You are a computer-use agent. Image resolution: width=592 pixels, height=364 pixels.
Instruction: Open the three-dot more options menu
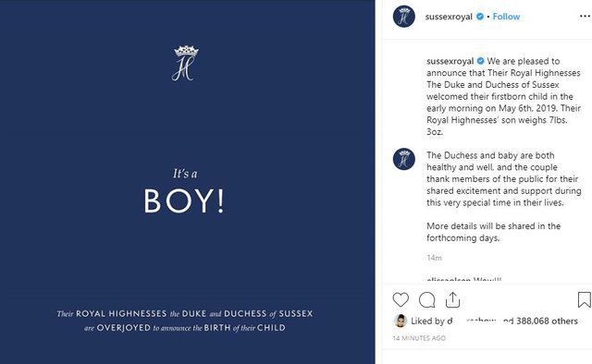click(585, 17)
